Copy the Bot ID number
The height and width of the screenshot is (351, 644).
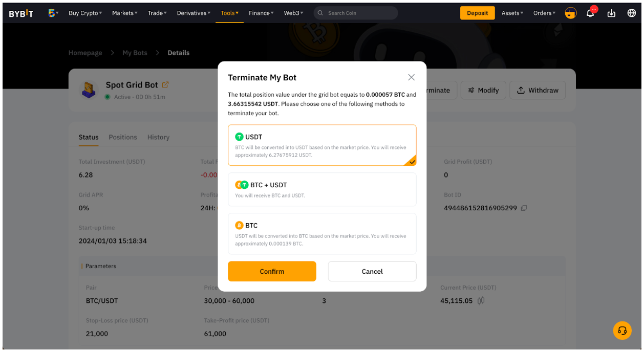524,208
